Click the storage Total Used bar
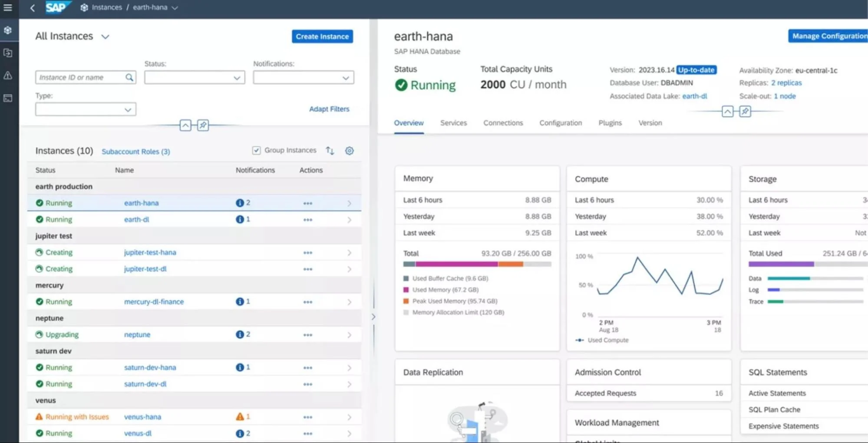Screen dimensions: 868x443 808,264
